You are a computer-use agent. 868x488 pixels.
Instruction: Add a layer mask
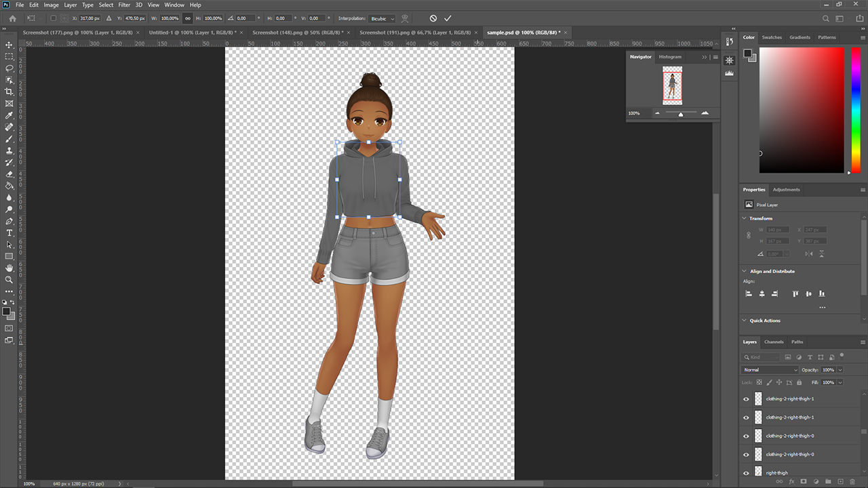coord(804,481)
